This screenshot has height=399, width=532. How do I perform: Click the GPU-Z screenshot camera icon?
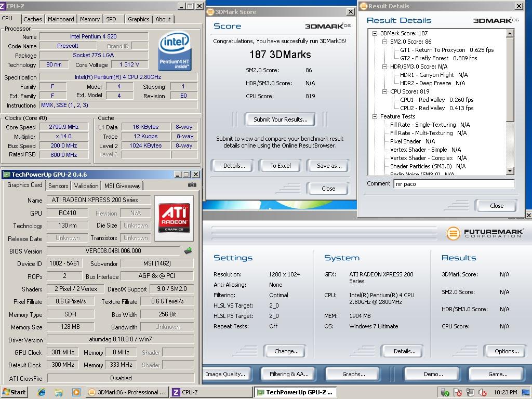[x=192, y=185]
